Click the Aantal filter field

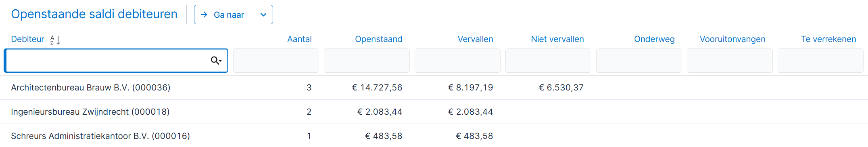(276, 61)
